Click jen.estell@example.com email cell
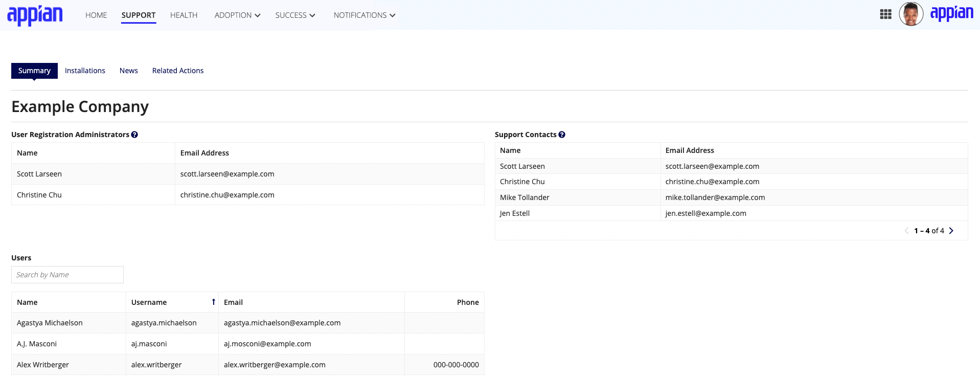This screenshot has height=376, width=980. (x=706, y=213)
